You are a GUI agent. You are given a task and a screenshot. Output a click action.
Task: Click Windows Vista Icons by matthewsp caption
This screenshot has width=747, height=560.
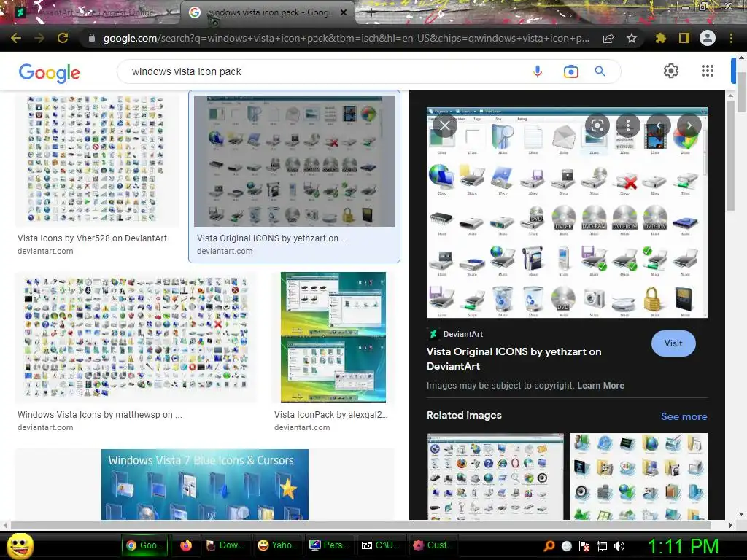[x=99, y=415]
